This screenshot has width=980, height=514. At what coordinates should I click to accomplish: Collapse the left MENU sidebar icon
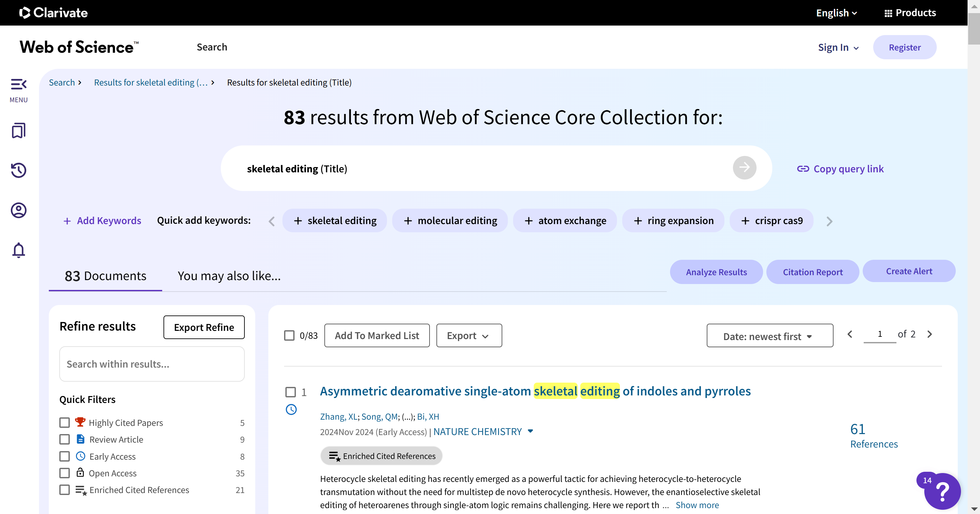18,84
